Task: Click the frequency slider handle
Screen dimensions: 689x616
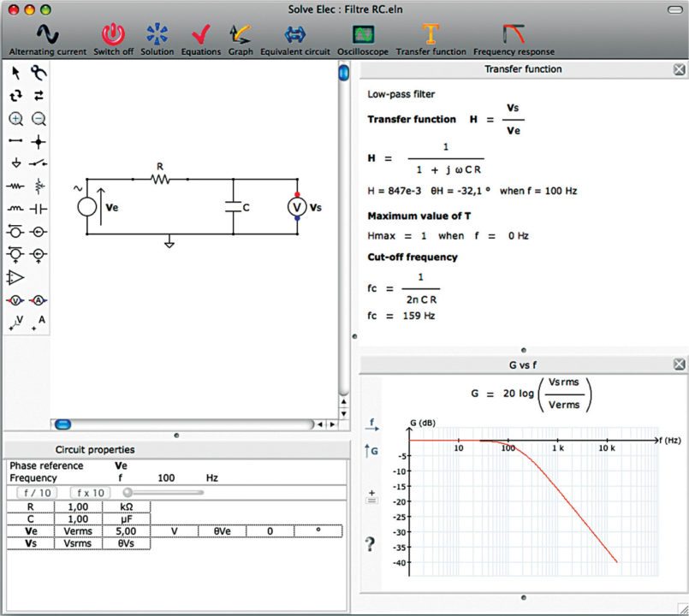Action: (x=128, y=492)
